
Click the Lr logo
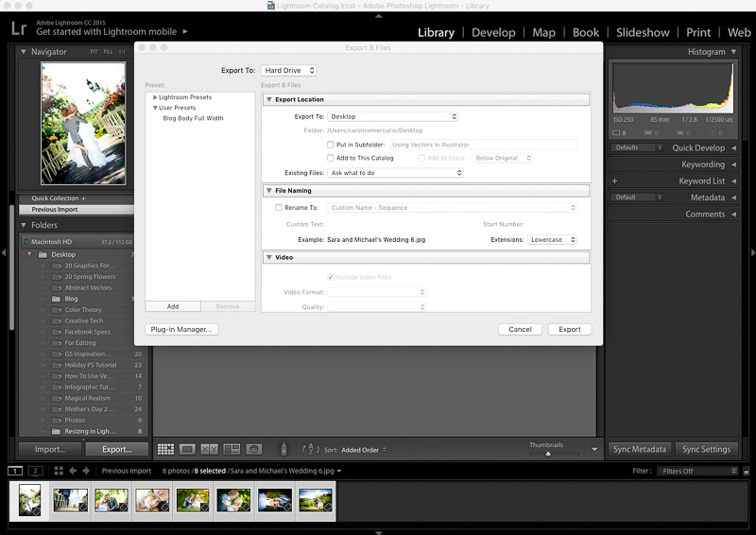tap(19, 28)
